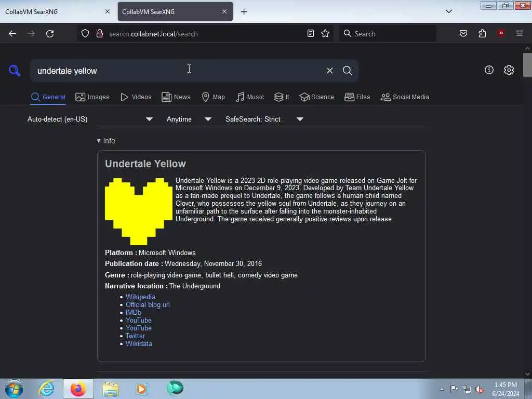Screen dimensions: 532x399
Task: Reload the current page
Action: click(50, 34)
